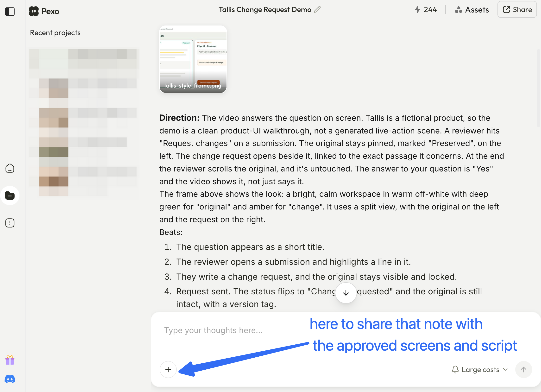Open the feedback exclamation icon
This screenshot has width=541, height=392.
(x=10, y=223)
